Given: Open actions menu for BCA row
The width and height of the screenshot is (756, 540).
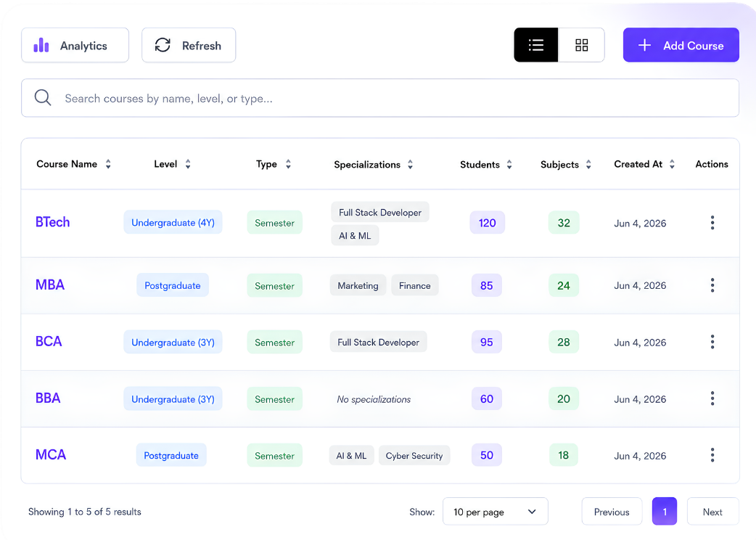Looking at the screenshot, I should [712, 342].
